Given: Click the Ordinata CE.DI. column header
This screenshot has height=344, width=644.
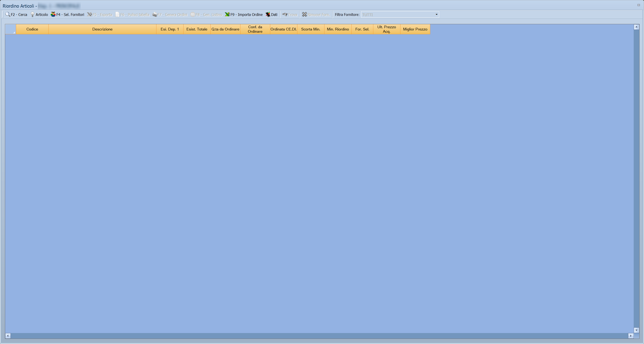Looking at the screenshot, I should click(x=283, y=29).
